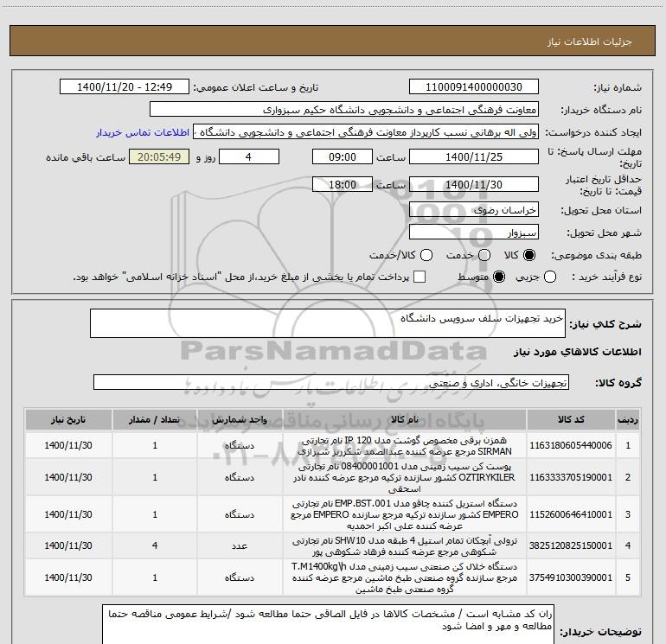Click the تعداد / مقدار column header
666x644 pixels.
tap(155, 419)
